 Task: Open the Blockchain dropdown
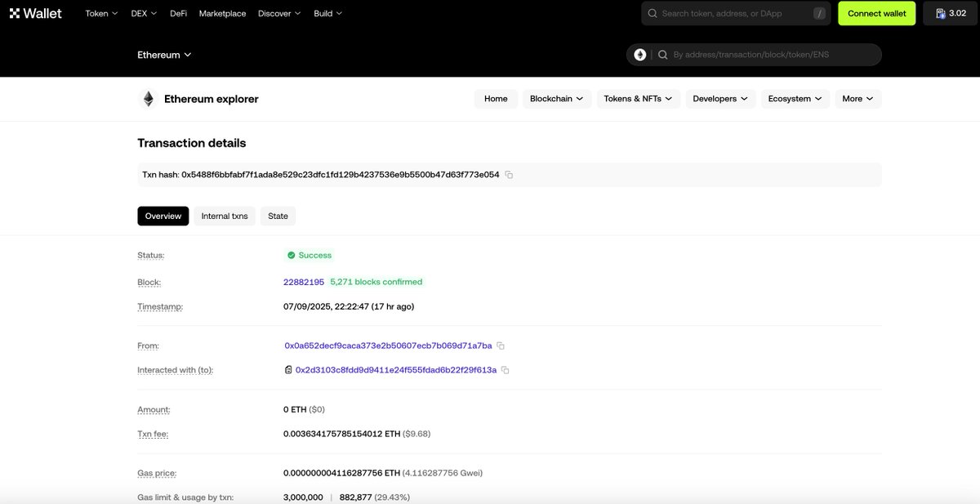(x=557, y=99)
